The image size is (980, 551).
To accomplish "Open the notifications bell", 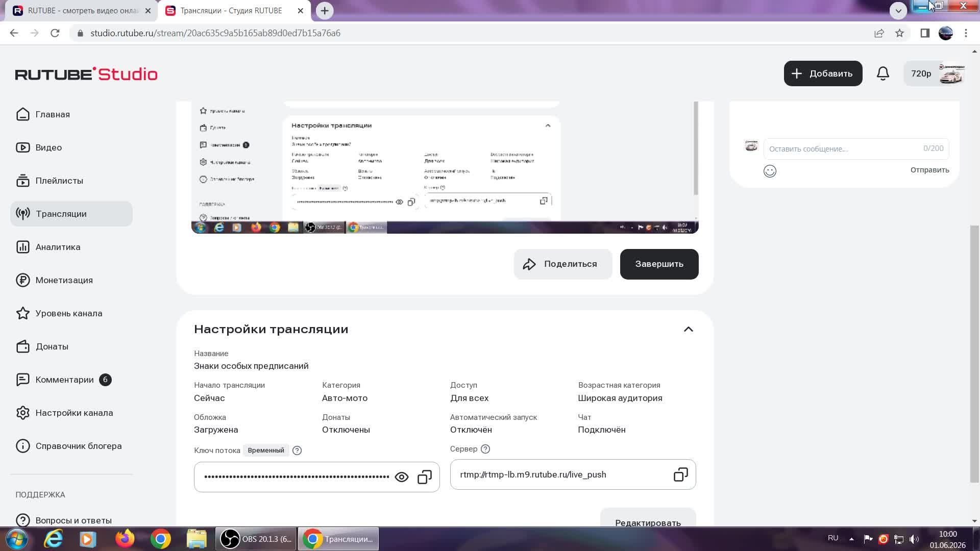I will pyautogui.click(x=883, y=73).
